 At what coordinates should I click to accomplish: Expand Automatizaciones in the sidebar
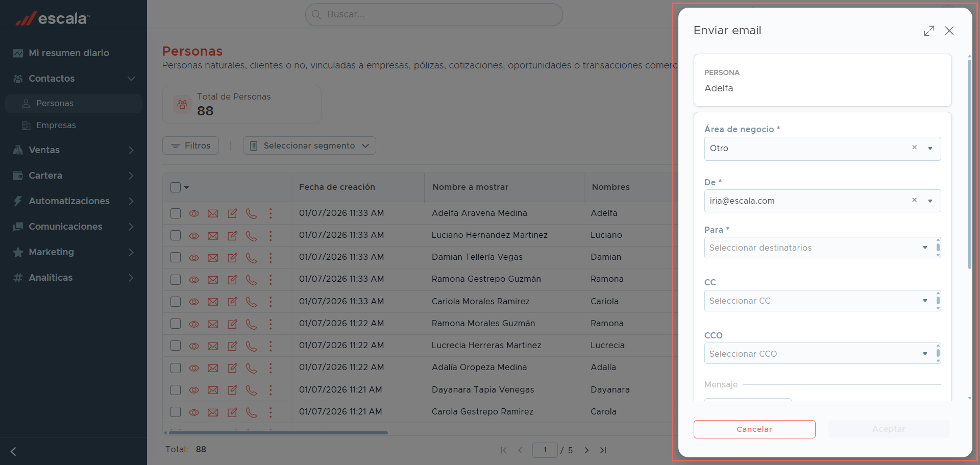pyautogui.click(x=73, y=201)
